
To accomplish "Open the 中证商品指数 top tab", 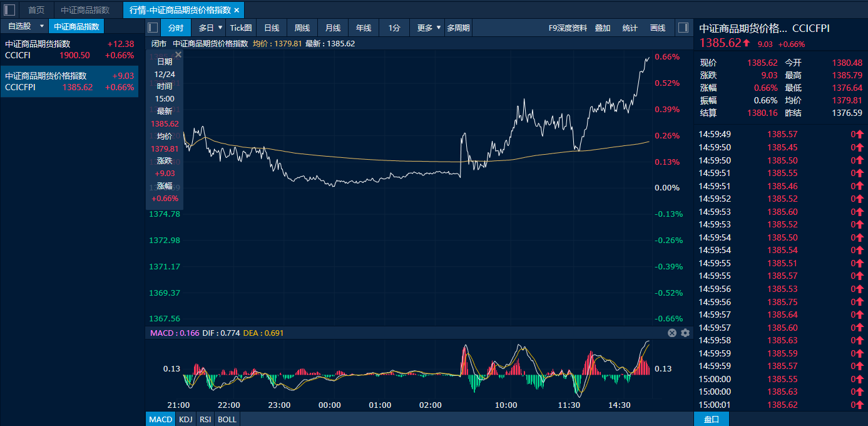I will (x=85, y=10).
